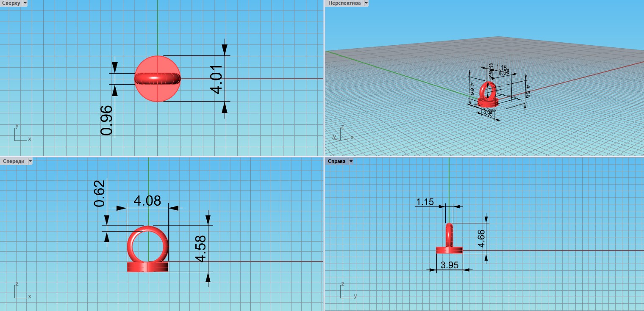The width and height of the screenshot is (644, 311).
Task: Open the Спереди viewport dropdown arrow
Action: (x=30, y=161)
